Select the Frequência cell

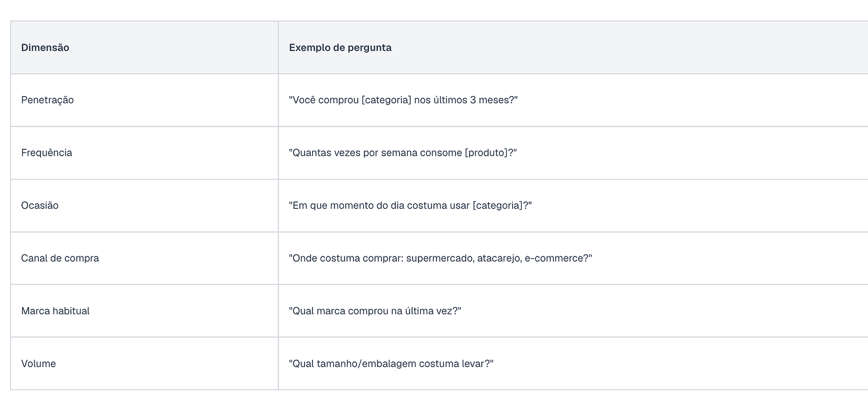(144, 153)
